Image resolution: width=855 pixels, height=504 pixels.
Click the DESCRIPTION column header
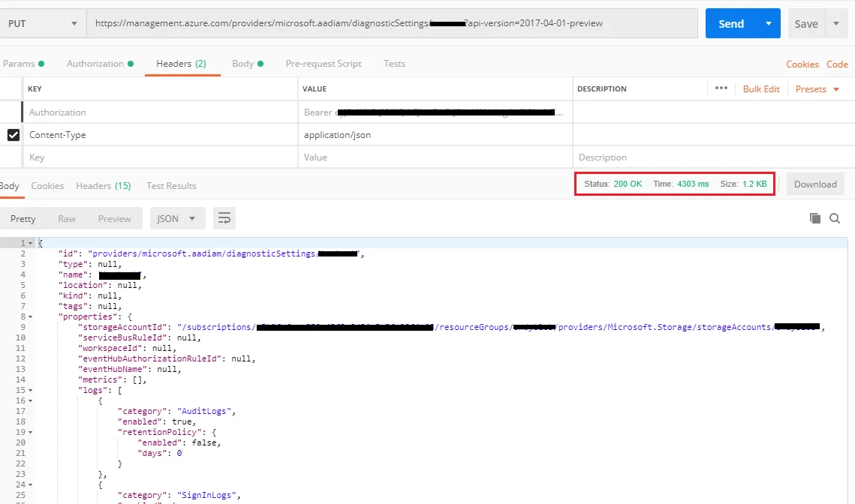tap(601, 88)
